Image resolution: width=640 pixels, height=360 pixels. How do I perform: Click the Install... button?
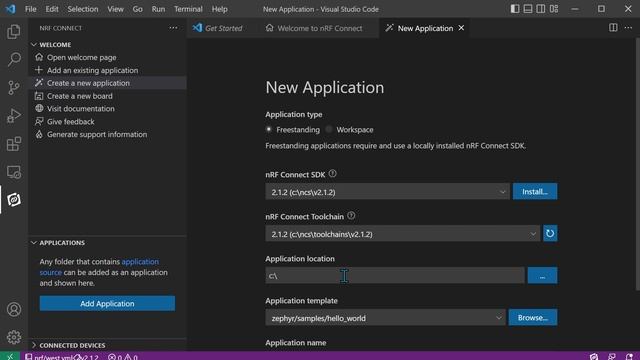[535, 191]
